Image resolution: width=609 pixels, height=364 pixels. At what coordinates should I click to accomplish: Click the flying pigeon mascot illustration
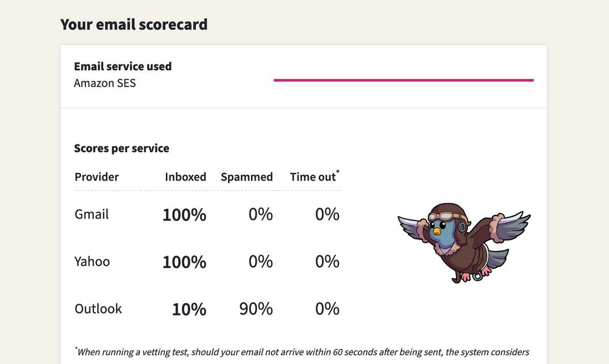click(x=463, y=242)
